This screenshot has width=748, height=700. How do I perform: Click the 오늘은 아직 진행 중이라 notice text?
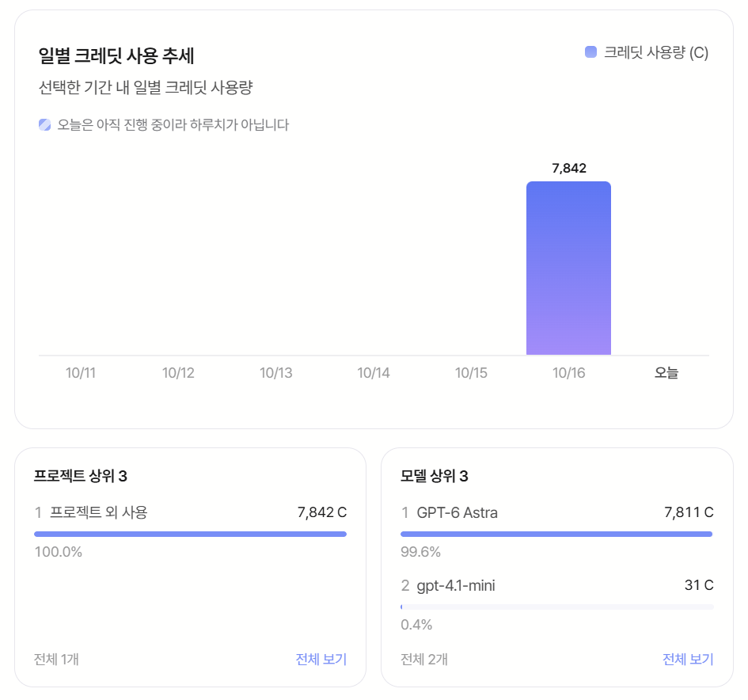(173, 125)
